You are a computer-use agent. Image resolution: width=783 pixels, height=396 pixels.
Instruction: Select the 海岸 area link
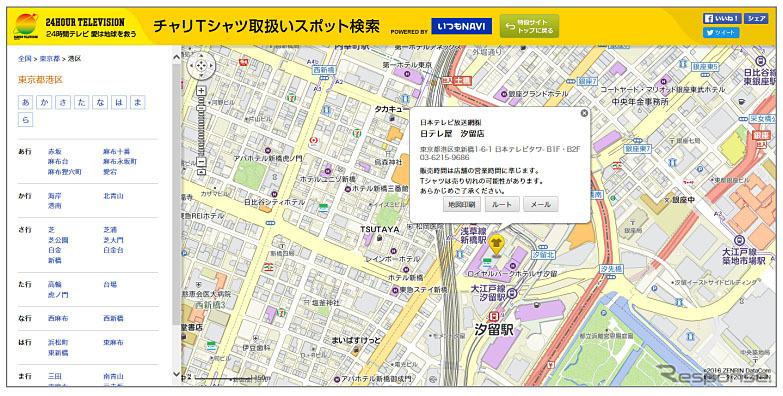[x=54, y=196]
